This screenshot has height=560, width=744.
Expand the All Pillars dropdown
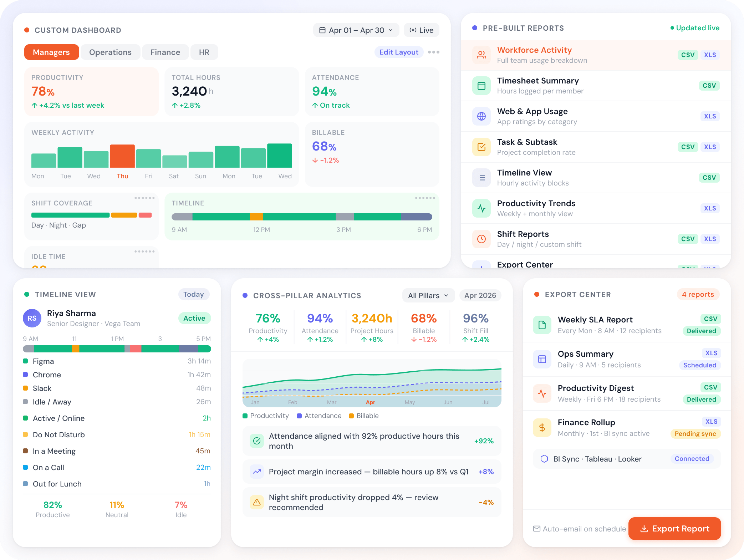pos(428,295)
